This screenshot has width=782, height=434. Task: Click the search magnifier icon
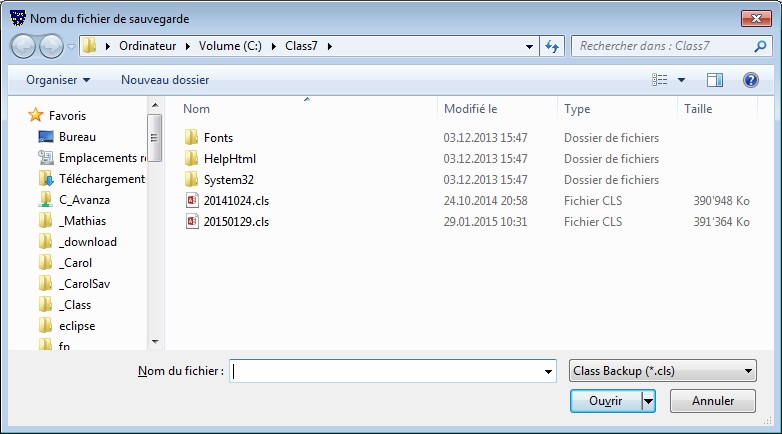click(x=760, y=46)
